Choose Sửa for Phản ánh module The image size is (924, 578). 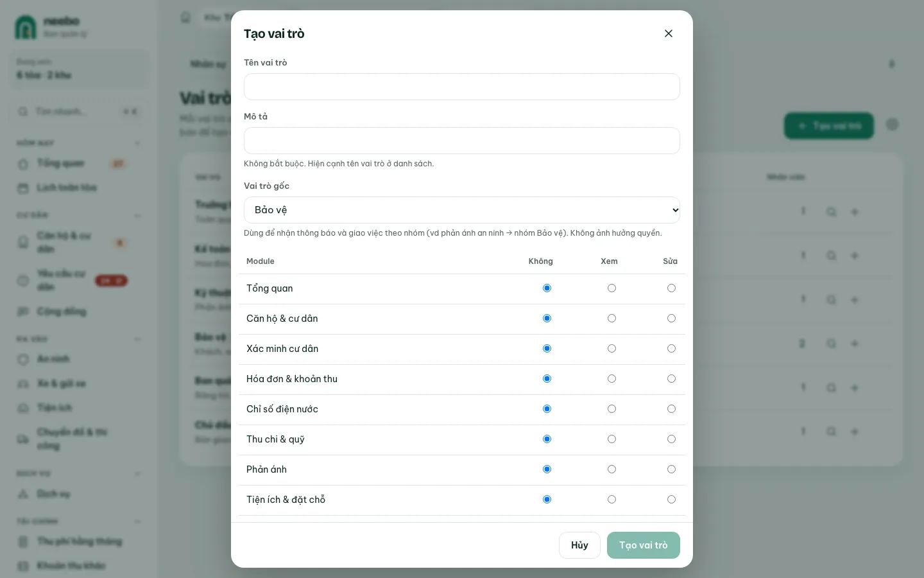[x=671, y=469]
